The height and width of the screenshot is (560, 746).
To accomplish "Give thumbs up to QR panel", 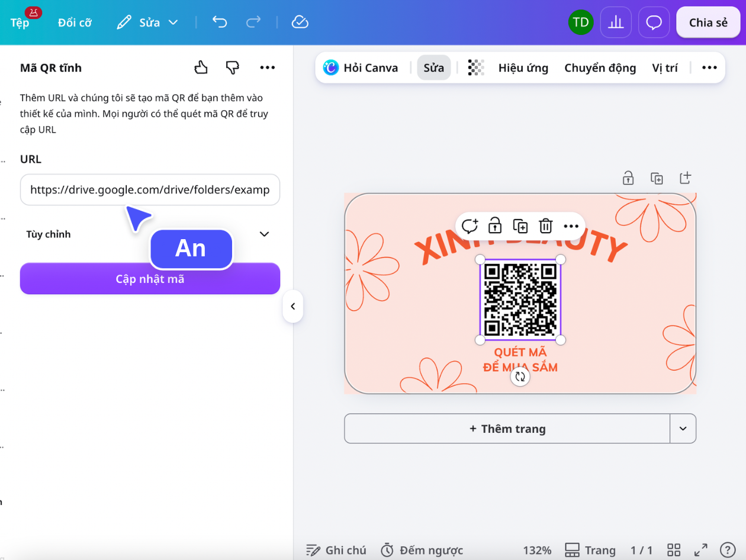I will tap(201, 67).
